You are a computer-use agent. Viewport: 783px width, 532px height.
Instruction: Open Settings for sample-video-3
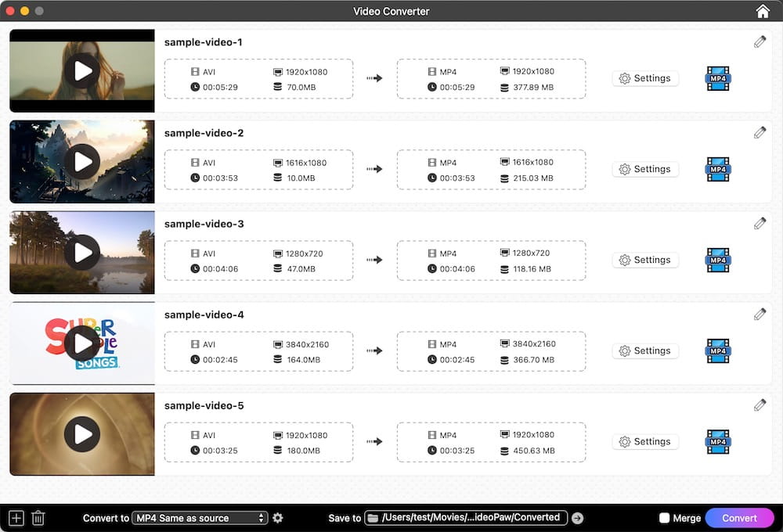(x=645, y=260)
